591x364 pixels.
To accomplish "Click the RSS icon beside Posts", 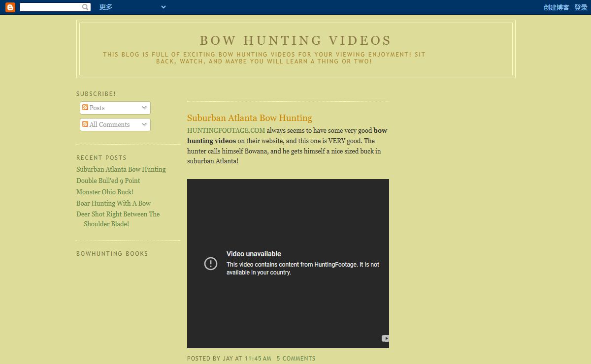I will point(85,107).
